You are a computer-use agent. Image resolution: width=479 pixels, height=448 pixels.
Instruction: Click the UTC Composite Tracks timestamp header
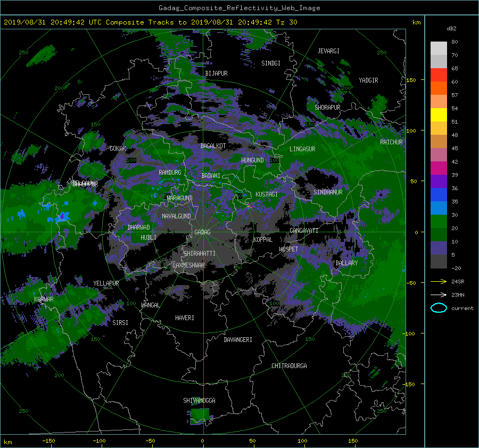[x=150, y=22]
